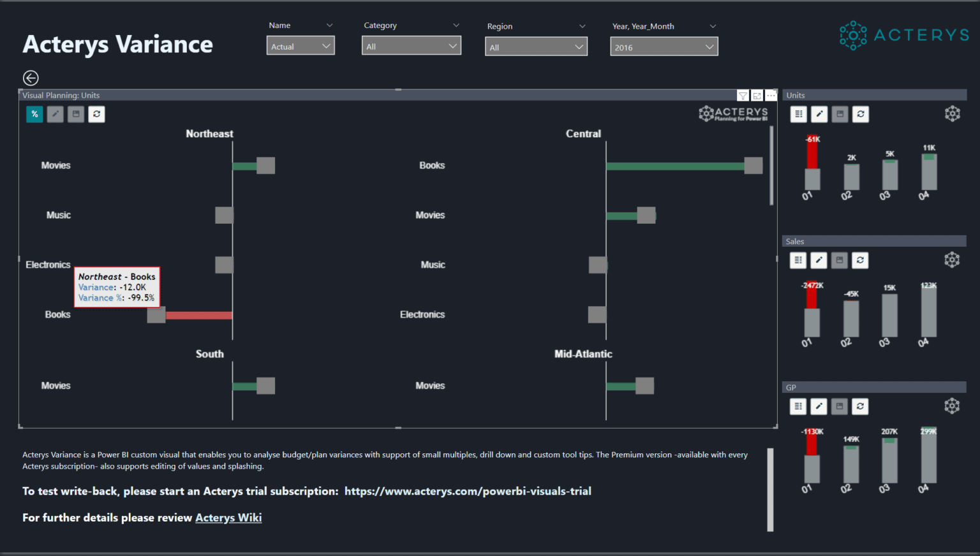Click the save icon in the GP panel
Screen dimensions: 980x556
pos(839,406)
